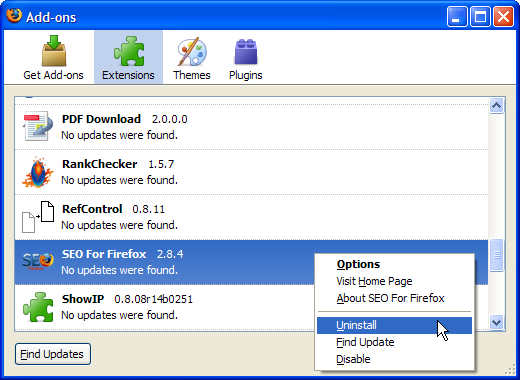Click version number 0.8.11

[149, 209]
